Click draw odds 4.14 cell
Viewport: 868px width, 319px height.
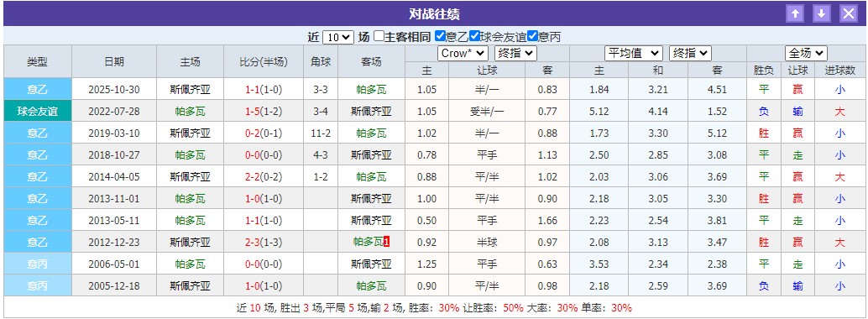pyautogui.click(x=658, y=112)
